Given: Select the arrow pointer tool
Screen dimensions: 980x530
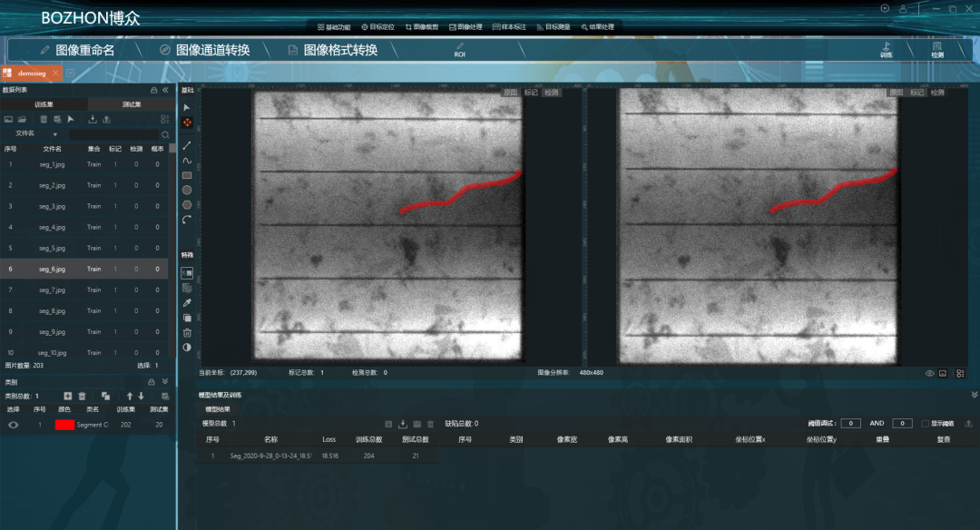Looking at the screenshot, I should coord(187,107).
